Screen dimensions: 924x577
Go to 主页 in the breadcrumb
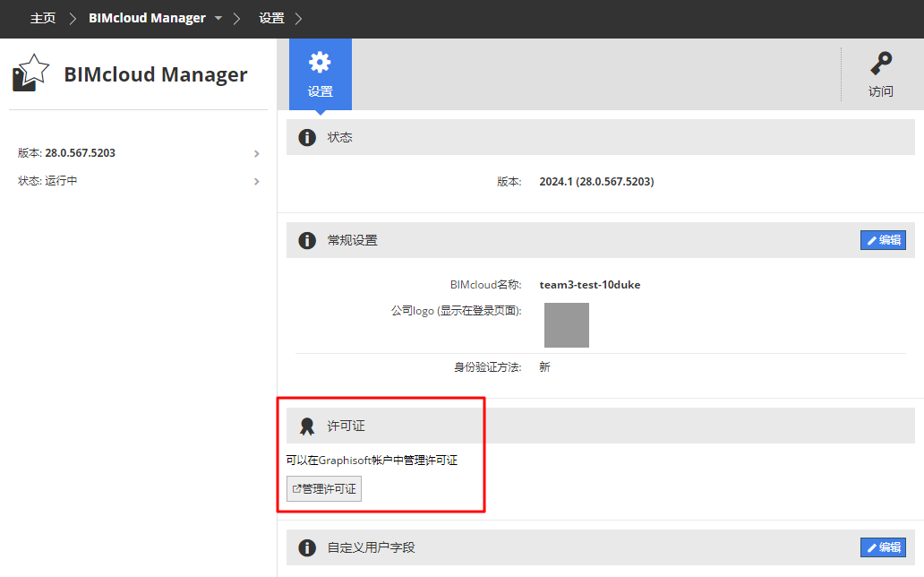point(43,18)
